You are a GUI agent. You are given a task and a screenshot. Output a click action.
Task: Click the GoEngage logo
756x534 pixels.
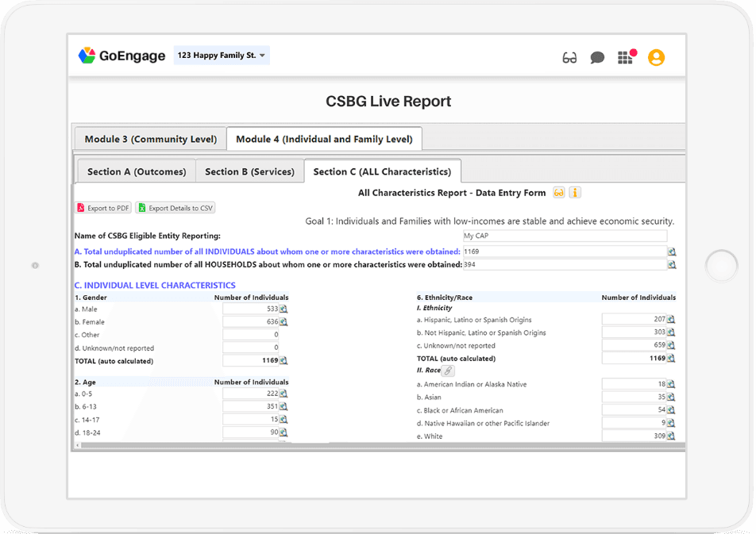(x=121, y=56)
